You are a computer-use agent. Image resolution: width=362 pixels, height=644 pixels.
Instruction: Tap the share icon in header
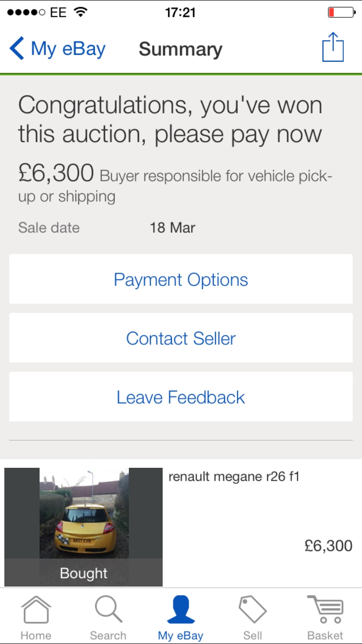(x=333, y=47)
